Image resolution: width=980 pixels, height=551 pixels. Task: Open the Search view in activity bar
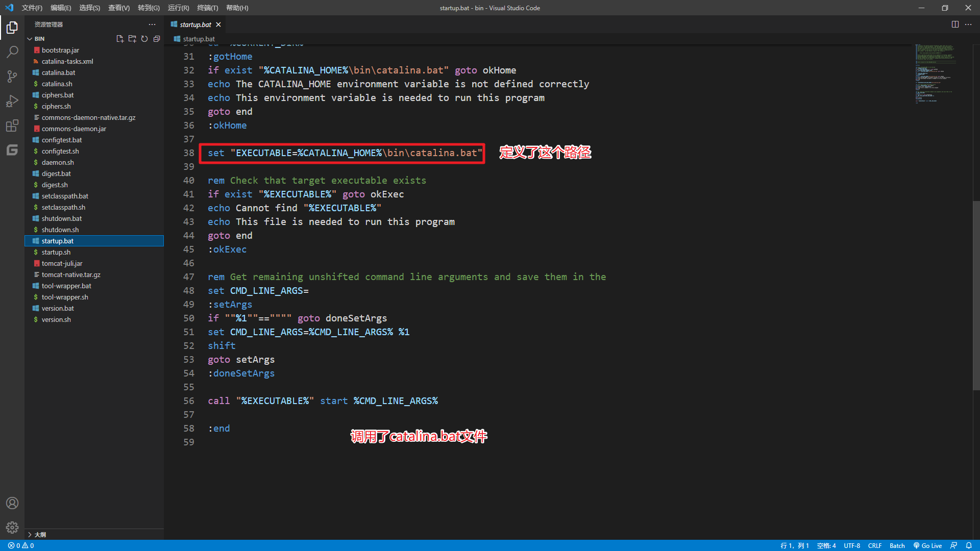coord(12,52)
